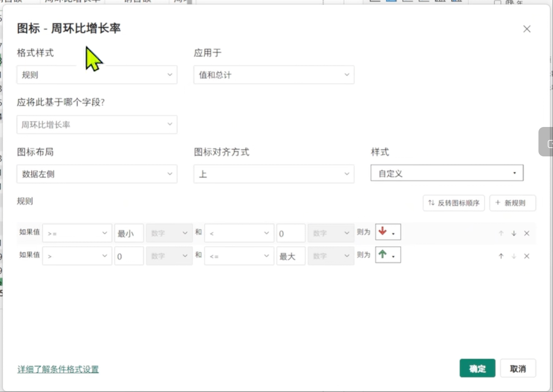Open the 图标对齐方式 dropdown showing 上
This screenshot has width=553, height=392.
(273, 174)
